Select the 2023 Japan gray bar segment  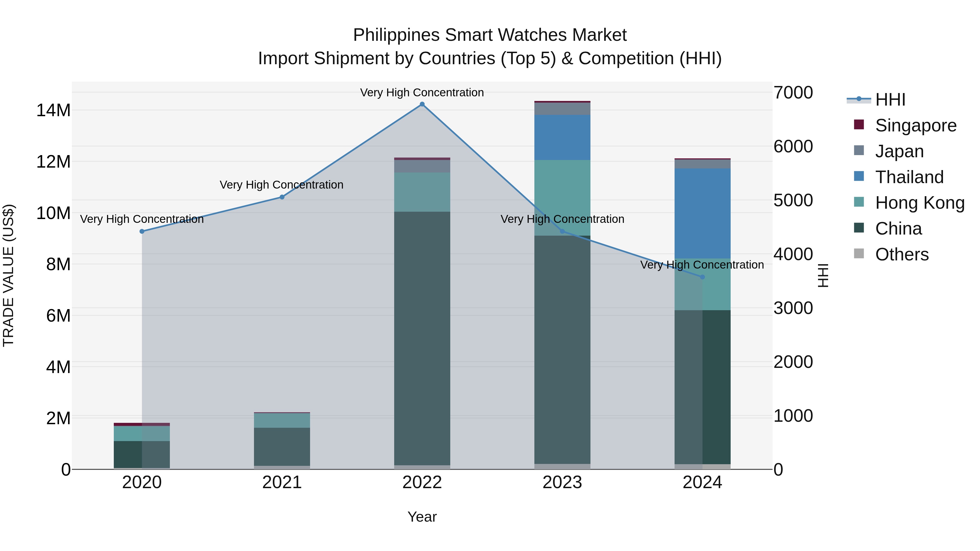(562, 109)
